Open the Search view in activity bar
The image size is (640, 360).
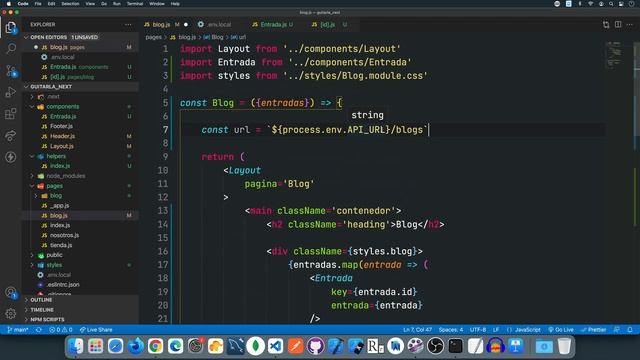(11, 49)
